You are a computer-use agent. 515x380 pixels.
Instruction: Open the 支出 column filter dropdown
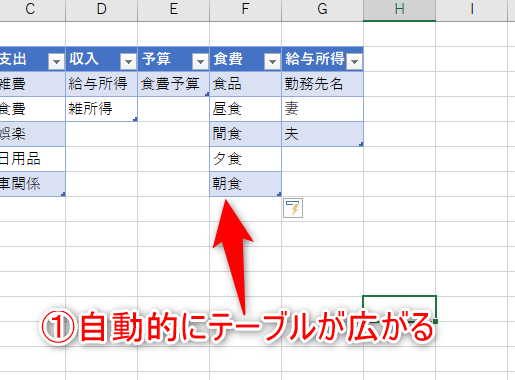56,61
